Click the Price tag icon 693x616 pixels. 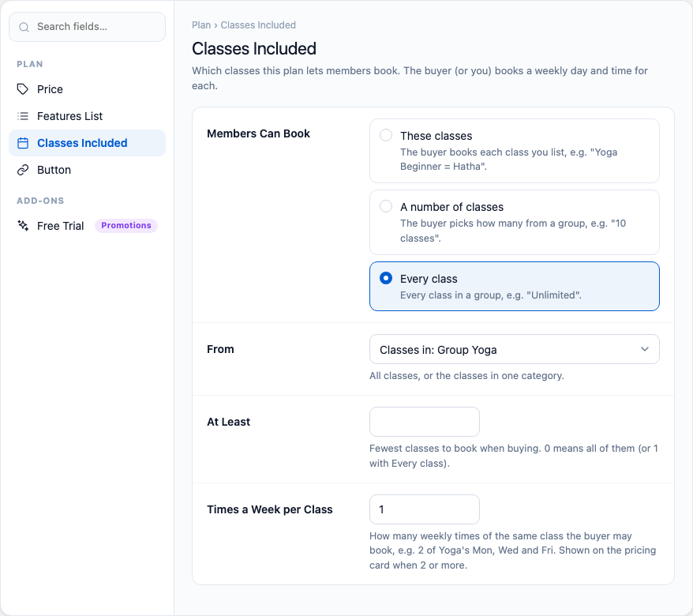pyautogui.click(x=23, y=89)
